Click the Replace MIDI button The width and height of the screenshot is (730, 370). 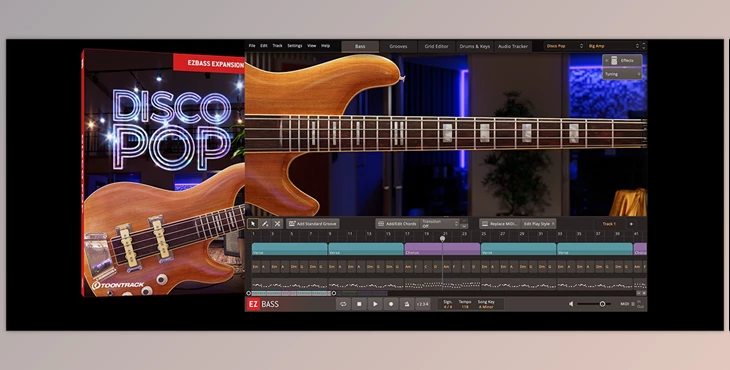point(500,224)
